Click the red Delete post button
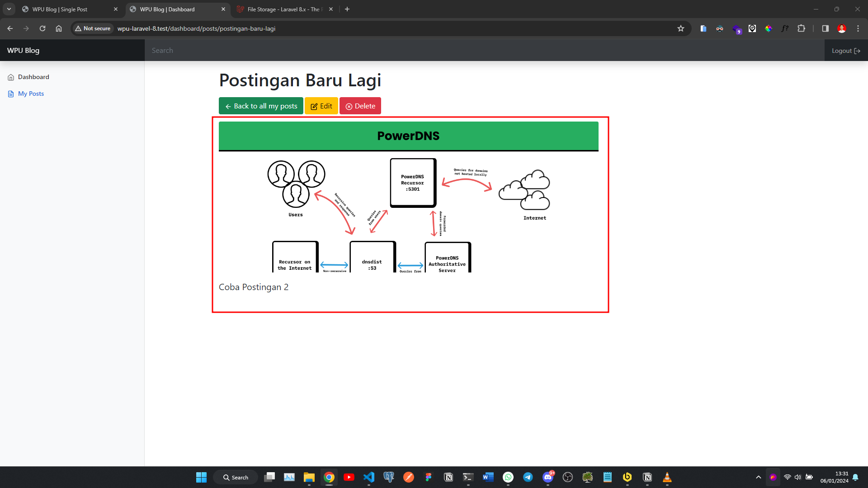 click(x=360, y=106)
